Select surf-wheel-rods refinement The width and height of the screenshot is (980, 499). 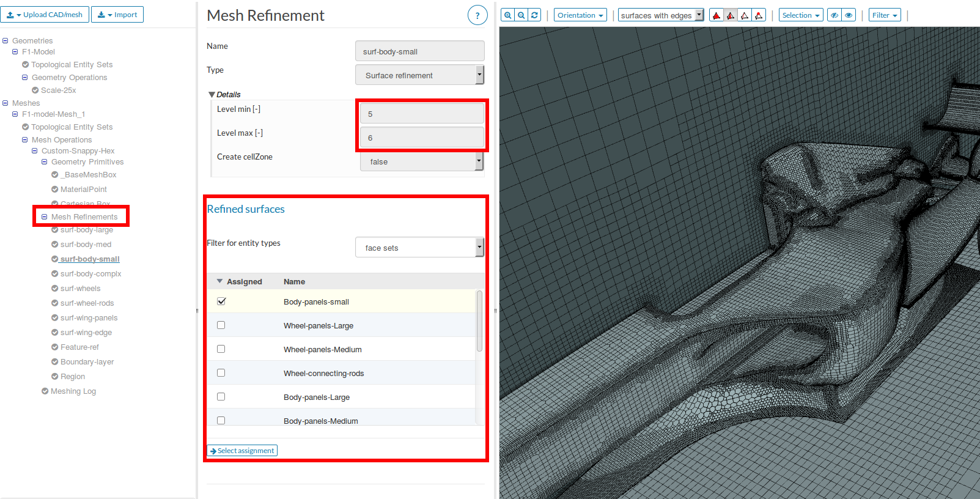point(87,303)
